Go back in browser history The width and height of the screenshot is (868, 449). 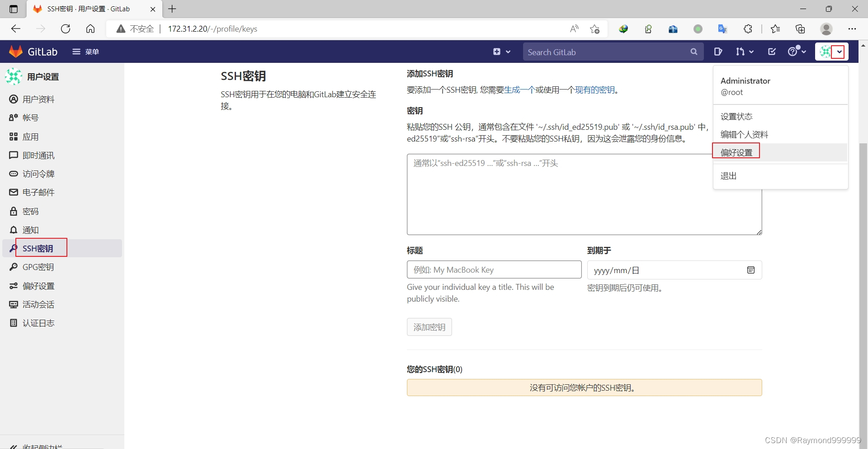click(x=16, y=29)
